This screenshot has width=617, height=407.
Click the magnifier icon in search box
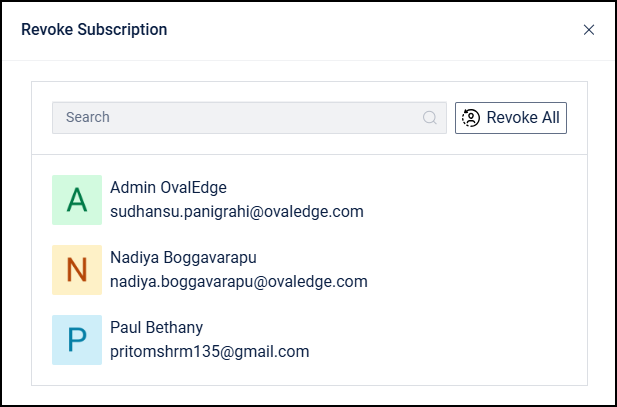pyautogui.click(x=430, y=118)
